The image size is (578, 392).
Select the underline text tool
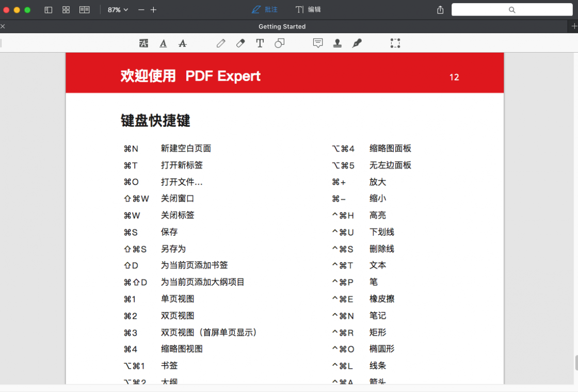click(163, 43)
